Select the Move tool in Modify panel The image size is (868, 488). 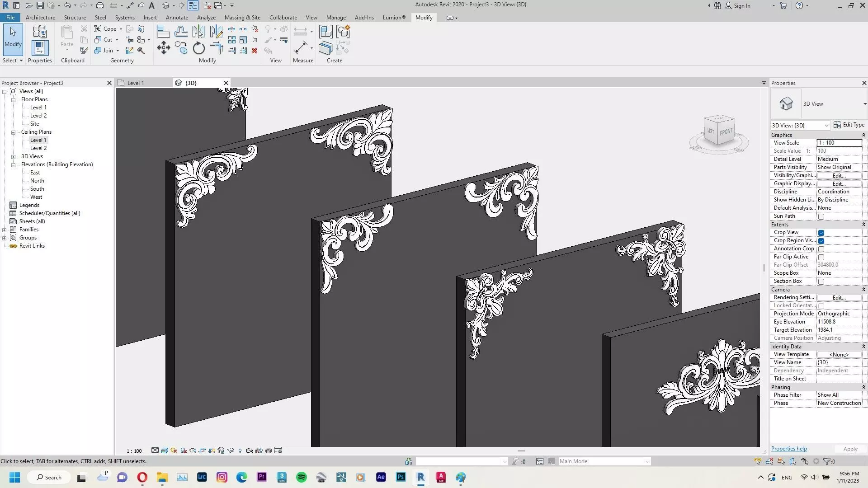163,48
